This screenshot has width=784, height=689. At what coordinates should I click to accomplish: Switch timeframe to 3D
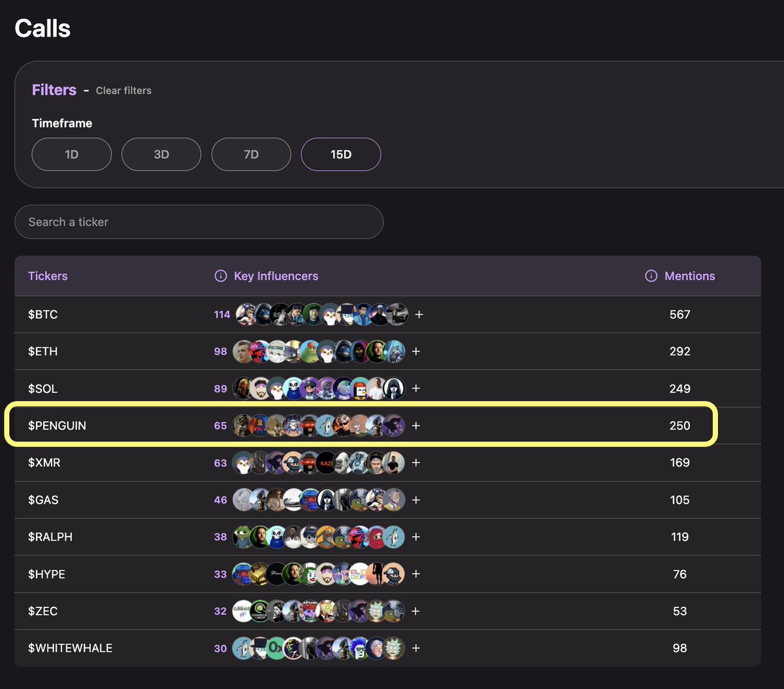(x=161, y=155)
